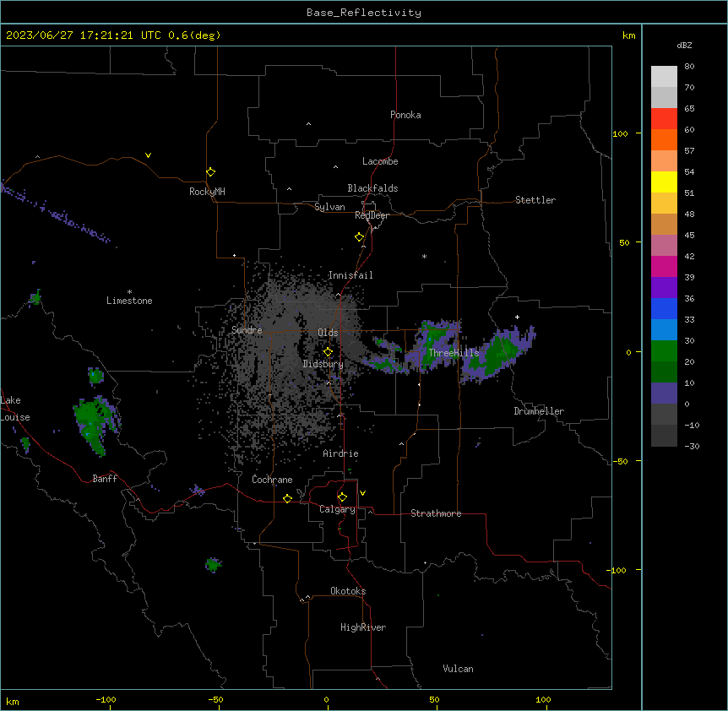Click the yellow diamond marker below RedDeer
Viewport: 728px width, 711px height.
tap(359, 237)
